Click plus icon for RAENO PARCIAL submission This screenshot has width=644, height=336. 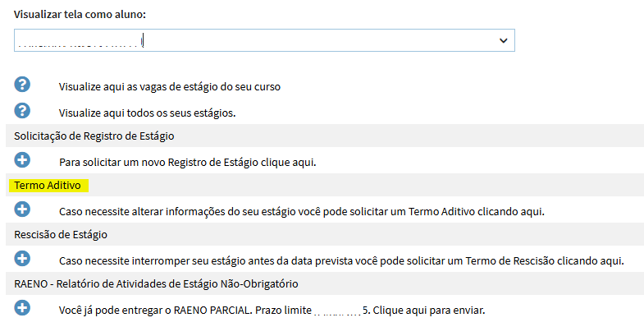pyautogui.click(x=22, y=308)
